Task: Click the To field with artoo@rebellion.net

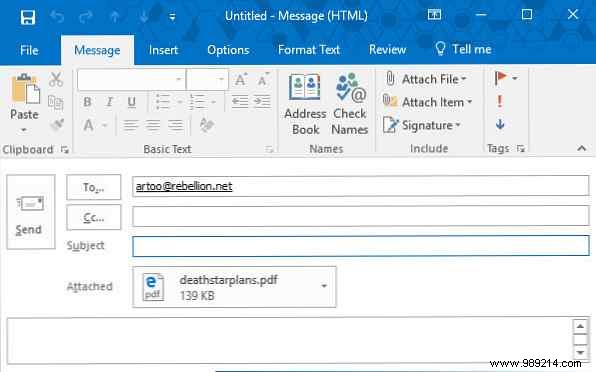Action: (x=360, y=186)
